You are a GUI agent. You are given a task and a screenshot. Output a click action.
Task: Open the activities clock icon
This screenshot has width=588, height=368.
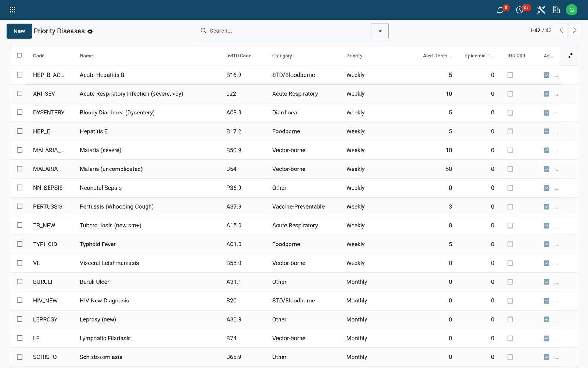coord(519,10)
